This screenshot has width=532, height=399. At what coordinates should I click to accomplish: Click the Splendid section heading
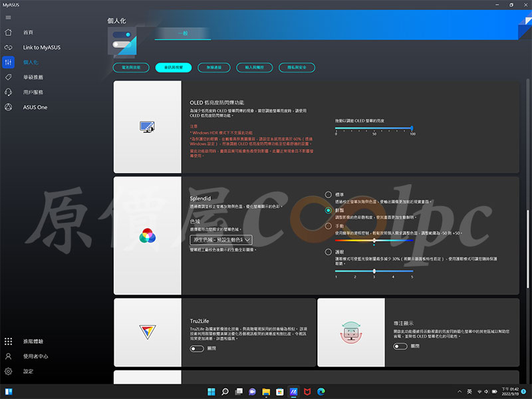point(200,198)
